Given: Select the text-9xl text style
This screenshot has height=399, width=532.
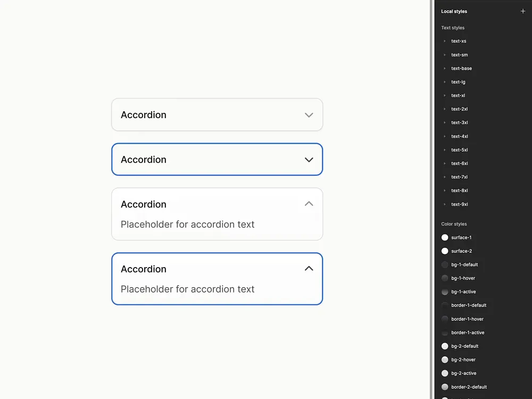Looking at the screenshot, I should click(x=459, y=204).
